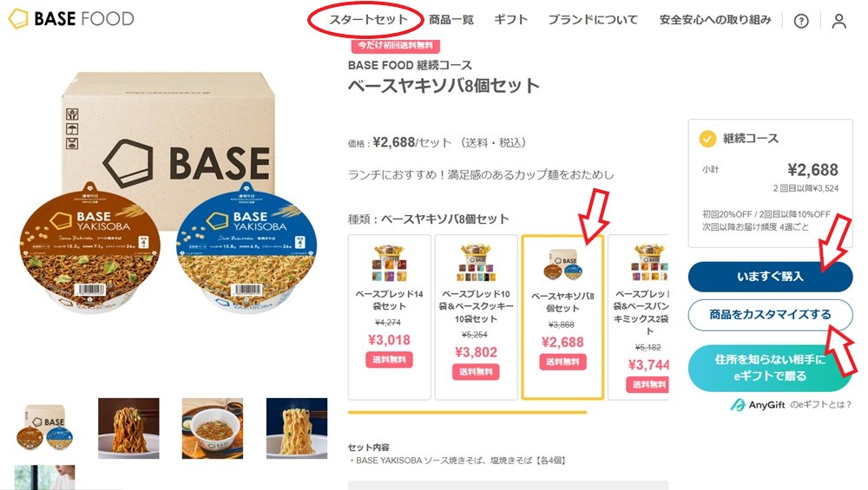
Task: Click 商品をカスタマイズする button
Action: pos(770,315)
